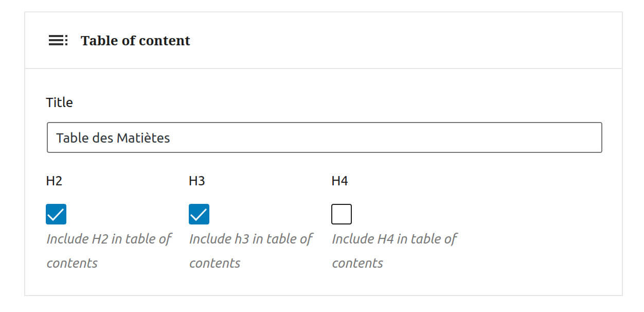Click 'Include H2 in table of contents' caption

tap(109, 251)
